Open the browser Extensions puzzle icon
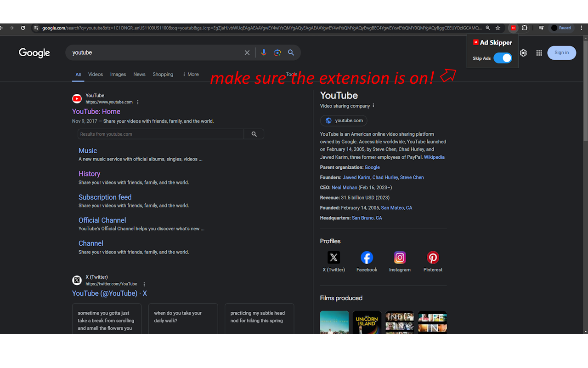This screenshot has width=588, height=368. tap(525, 28)
